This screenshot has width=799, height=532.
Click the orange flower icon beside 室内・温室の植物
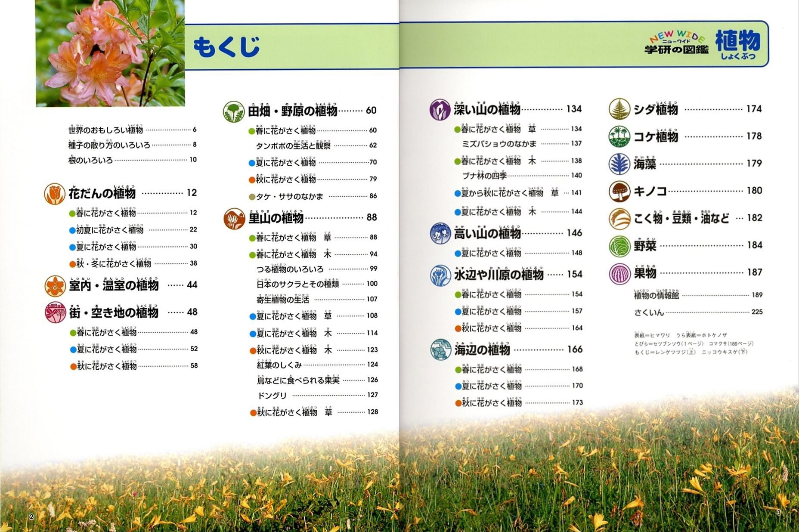tap(55, 286)
